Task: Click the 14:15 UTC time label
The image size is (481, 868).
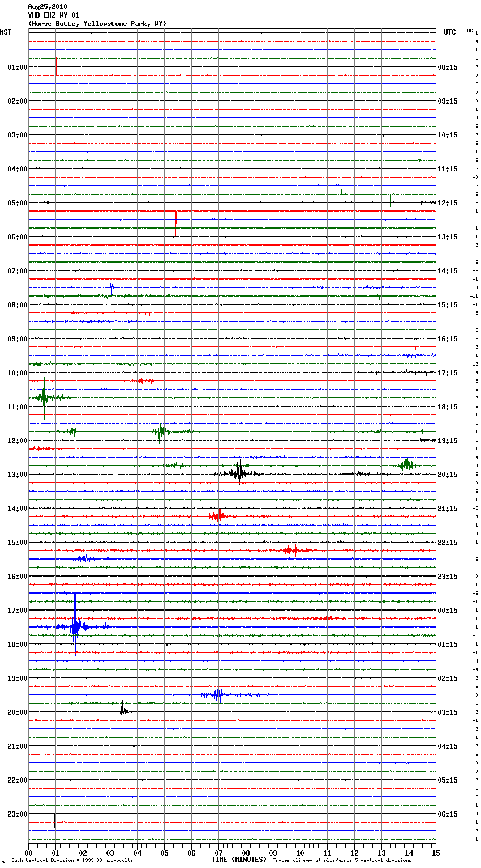Action: pyautogui.click(x=448, y=271)
